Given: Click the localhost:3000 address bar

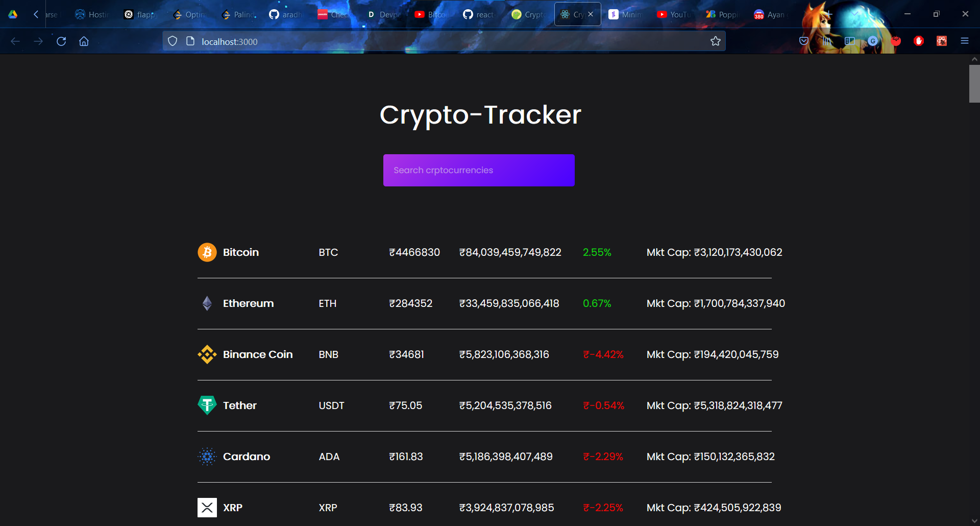Looking at the screenshot, I should pyautogui.click(x=444, y=41).
